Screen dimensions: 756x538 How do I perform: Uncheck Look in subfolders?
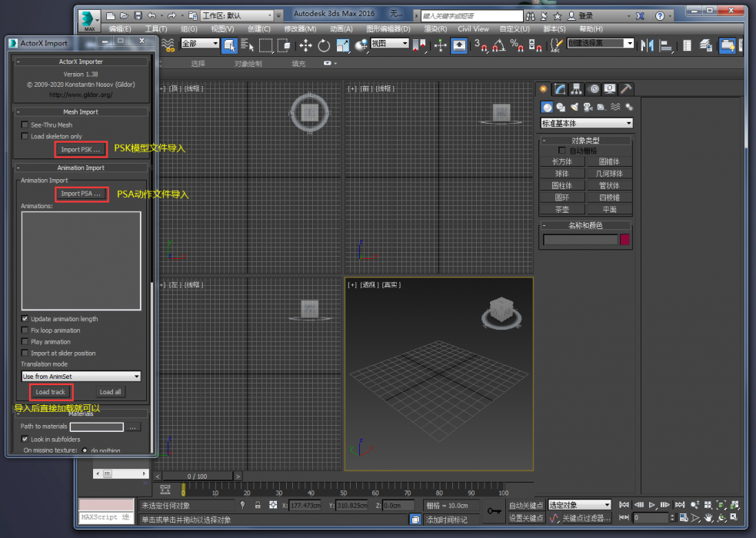25,440
